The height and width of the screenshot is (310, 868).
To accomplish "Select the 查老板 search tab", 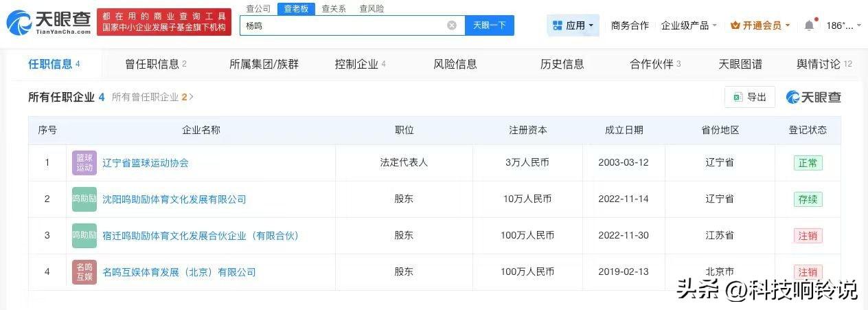I will point(296,9).
